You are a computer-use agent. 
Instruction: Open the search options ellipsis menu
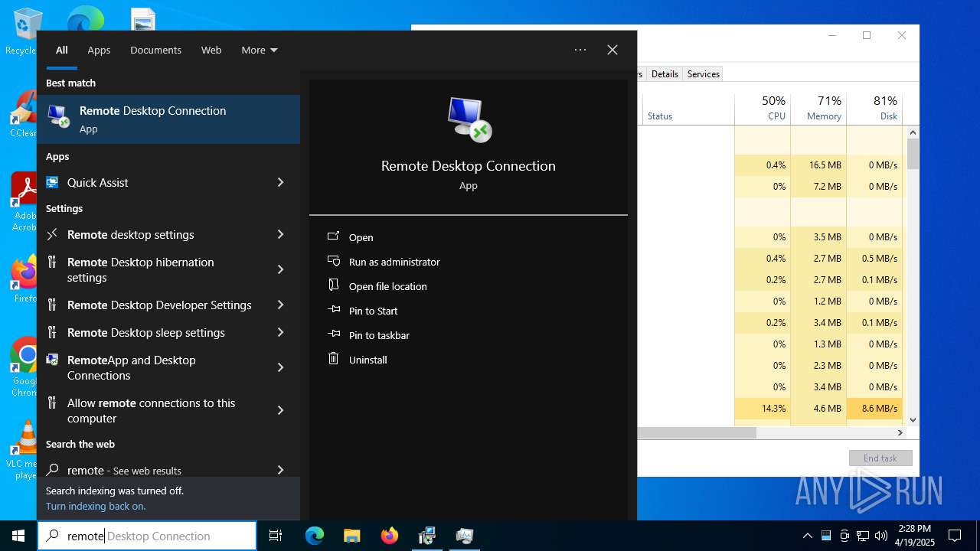580,50
